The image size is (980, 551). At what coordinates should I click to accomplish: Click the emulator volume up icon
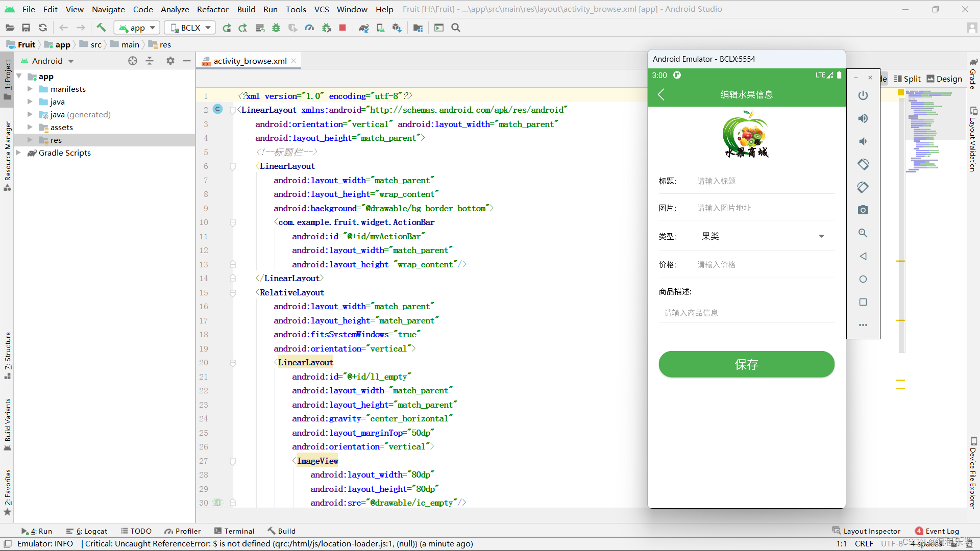coord(863,118)
